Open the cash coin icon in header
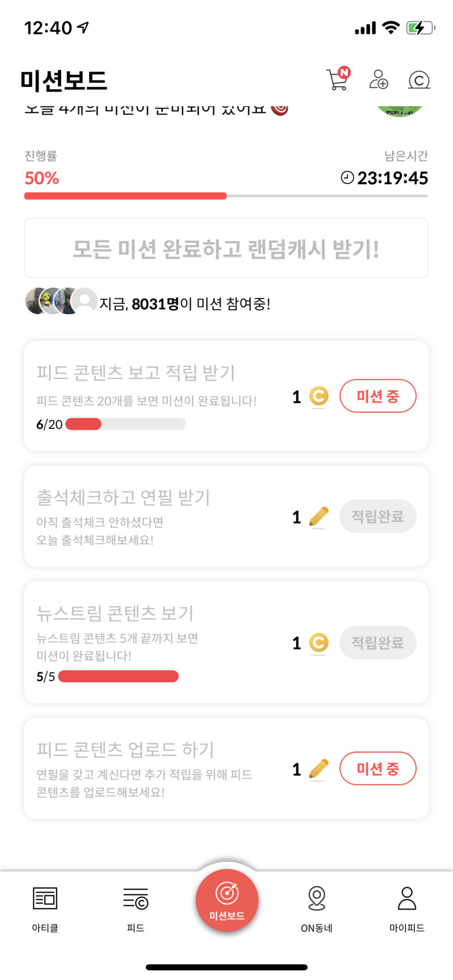 coord(419,80)
